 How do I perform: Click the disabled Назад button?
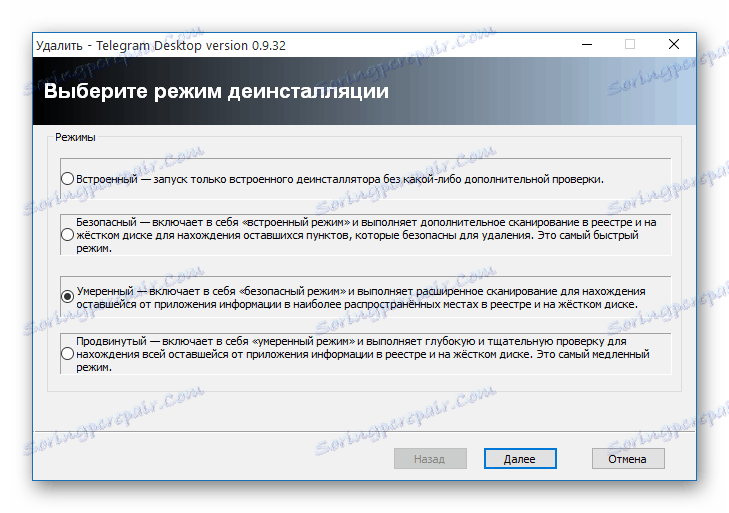430,459
